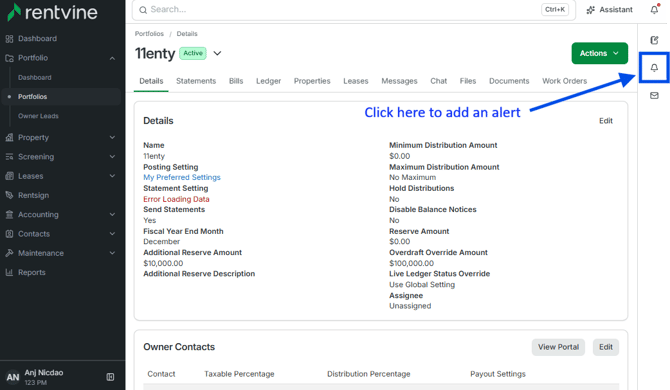
Task: Click the View Portal button
Action: tap(558, 347)
